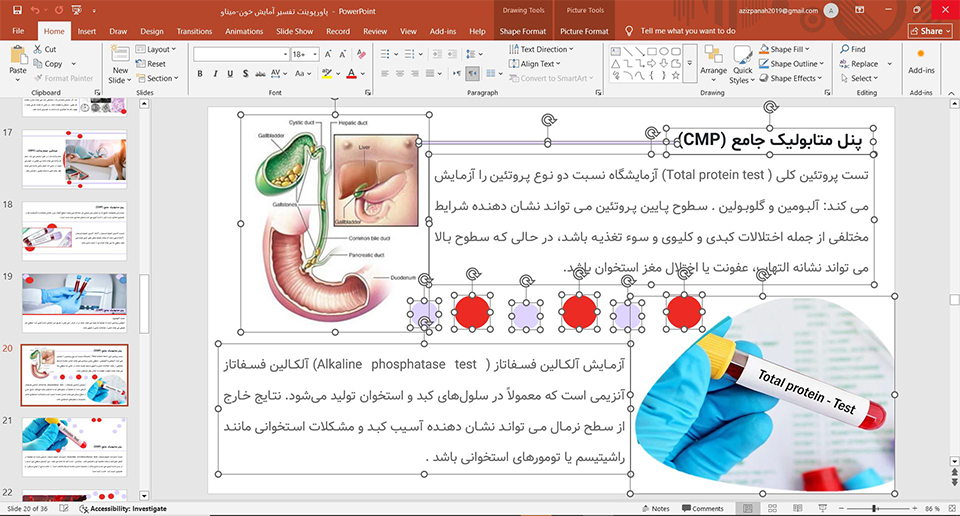The image size is (960, 516).
Task: Set Center paragraph alignment
Action: (x=400, y=73)
